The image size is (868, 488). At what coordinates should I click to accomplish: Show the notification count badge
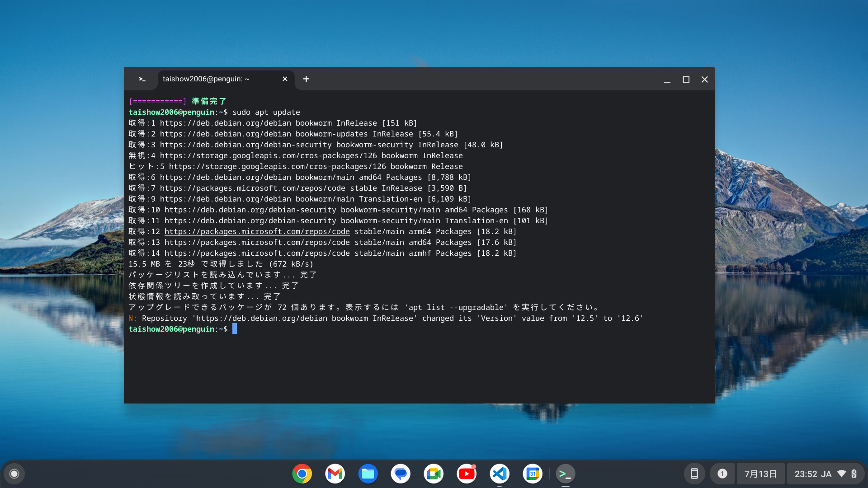(722, 474)
